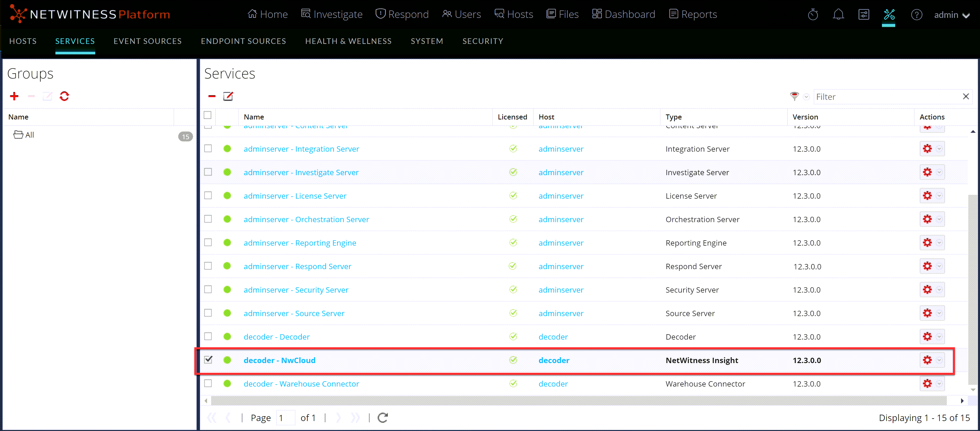Open the Admin tools icon
Viewport: 980px width, 431px height.
889,15
